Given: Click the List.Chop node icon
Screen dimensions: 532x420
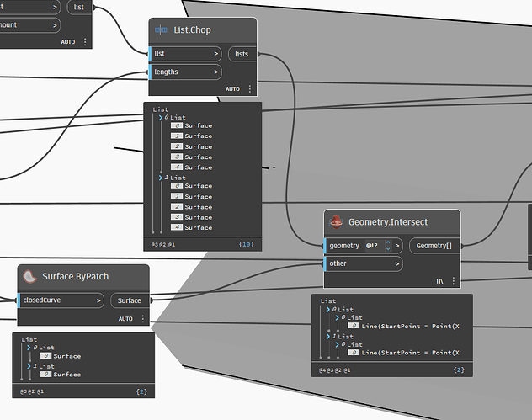Looking at the screenshot, I should (161, 29).
